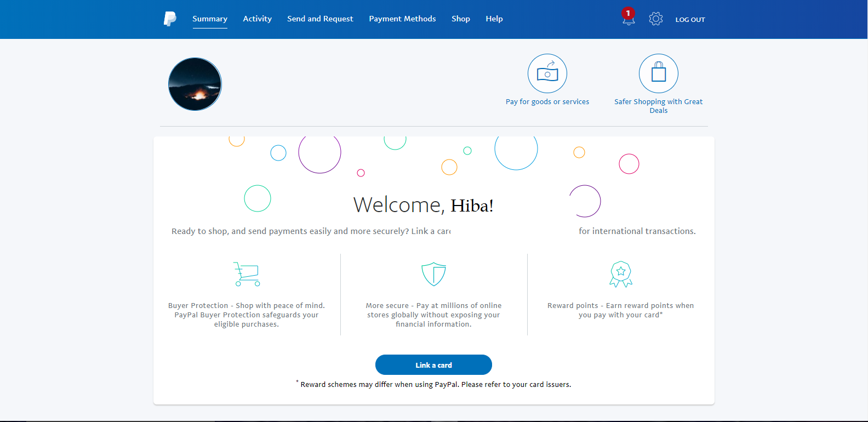Go to the Shop menu item
Image resolution: width=868 pixels, height=422 pixels.
[461, 19]
